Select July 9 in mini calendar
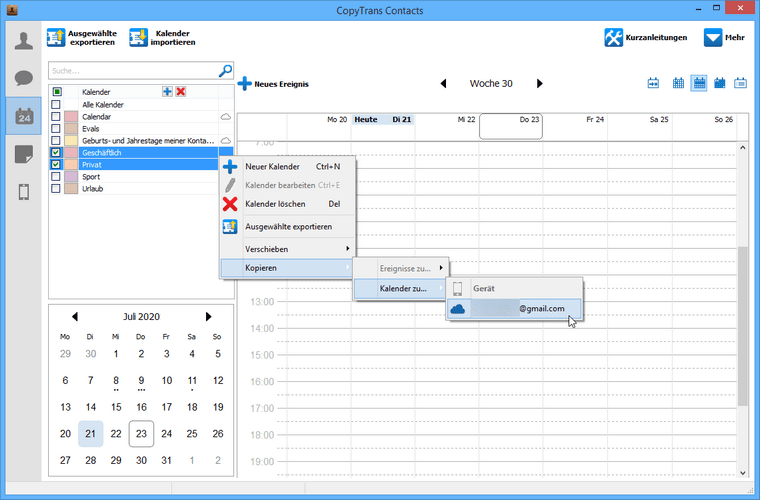This screenshot has height=500, width=760. (141, 381)
